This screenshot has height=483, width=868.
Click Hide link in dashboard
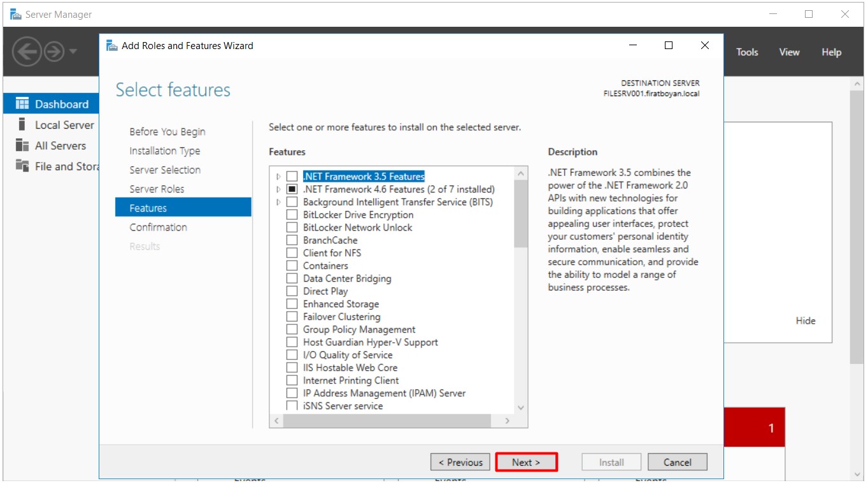[806, 321]
